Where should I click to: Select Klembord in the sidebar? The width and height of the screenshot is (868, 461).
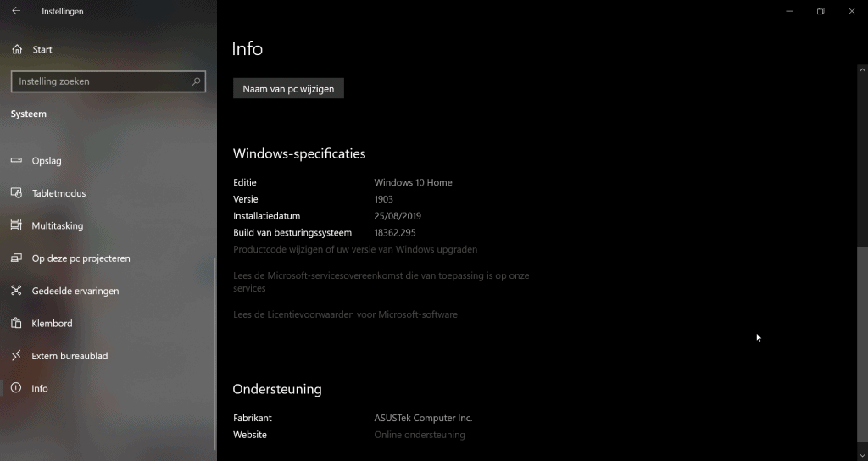click(108, 323)
